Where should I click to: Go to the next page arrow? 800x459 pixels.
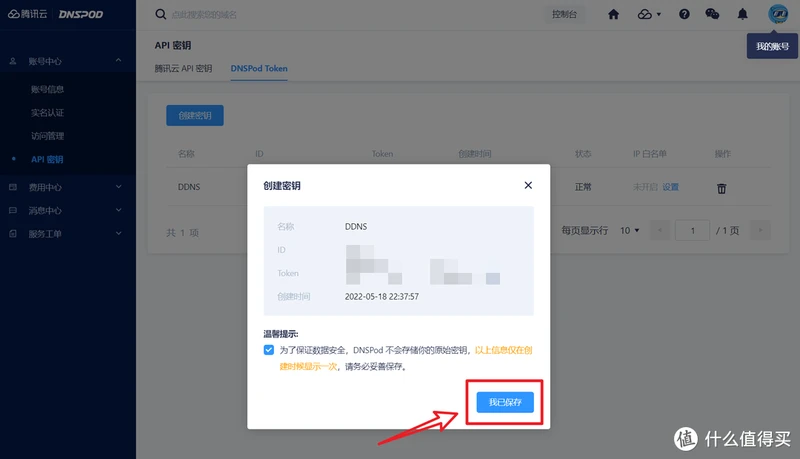point(760,231)
